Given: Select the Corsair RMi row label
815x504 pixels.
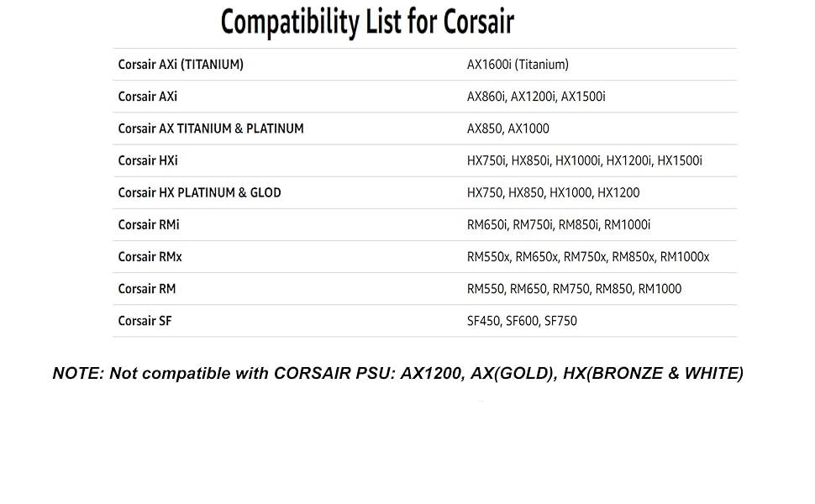Looking at the screenshot, I should 149,224.
